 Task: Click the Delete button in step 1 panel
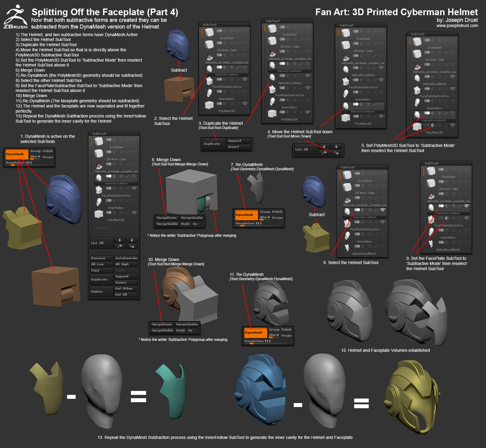coord(102,292)
